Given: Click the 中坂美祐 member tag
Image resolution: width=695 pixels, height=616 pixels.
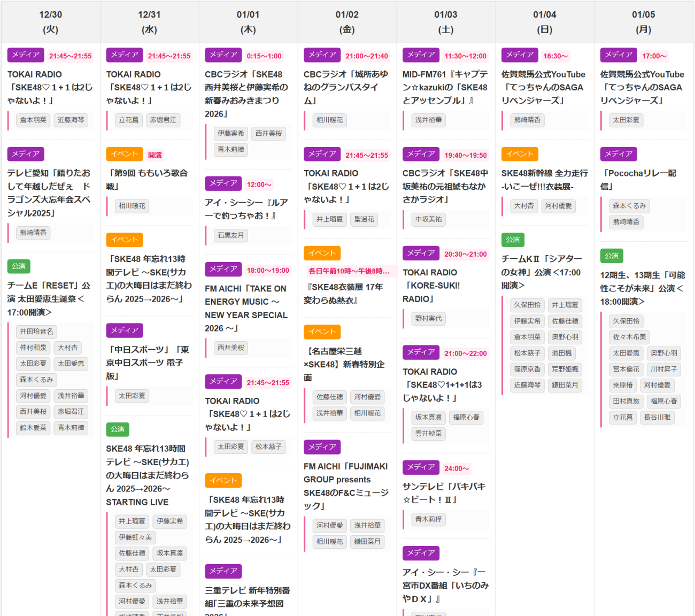Looking at the screenshot, I should [x=428, y=219].
